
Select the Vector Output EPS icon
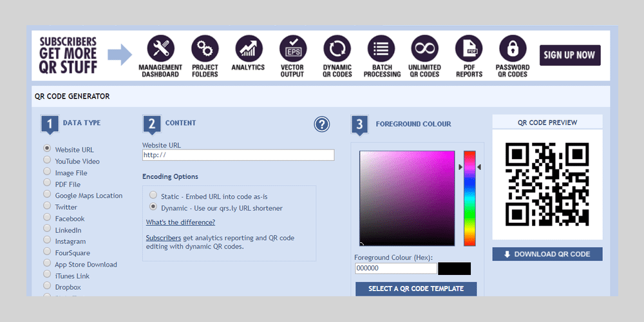click(x=293, y=49)
